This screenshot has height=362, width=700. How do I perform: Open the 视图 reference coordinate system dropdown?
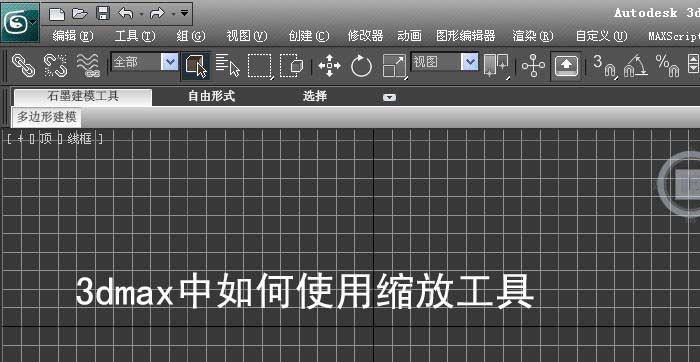pos(445,62)
